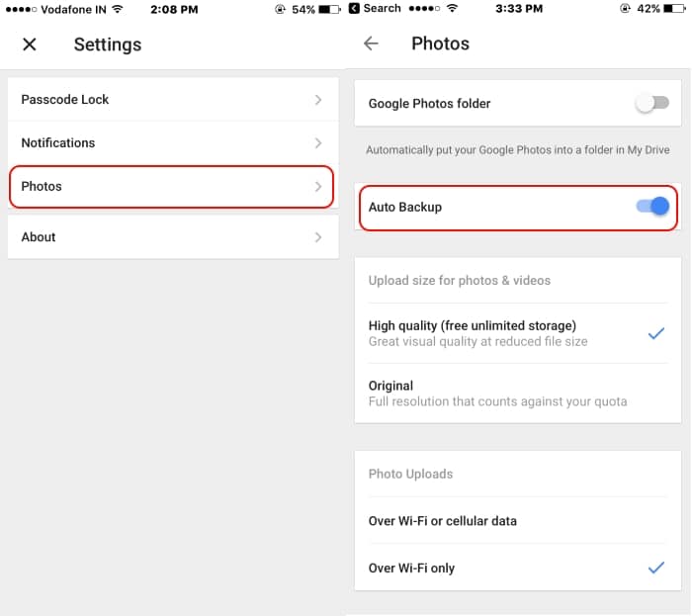
Task: Tap the Search back-to-app status icon
Action: pos(354,8)
